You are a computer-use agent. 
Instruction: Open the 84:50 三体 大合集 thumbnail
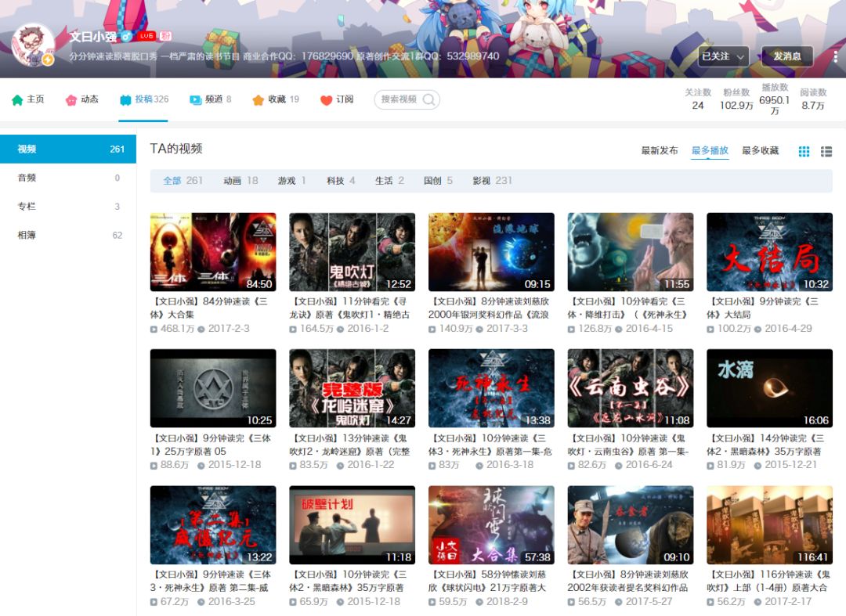point(213,252)
